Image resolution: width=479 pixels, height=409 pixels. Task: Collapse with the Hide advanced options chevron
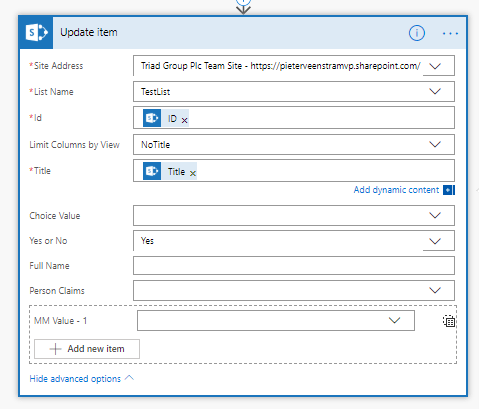click(129, 378)
